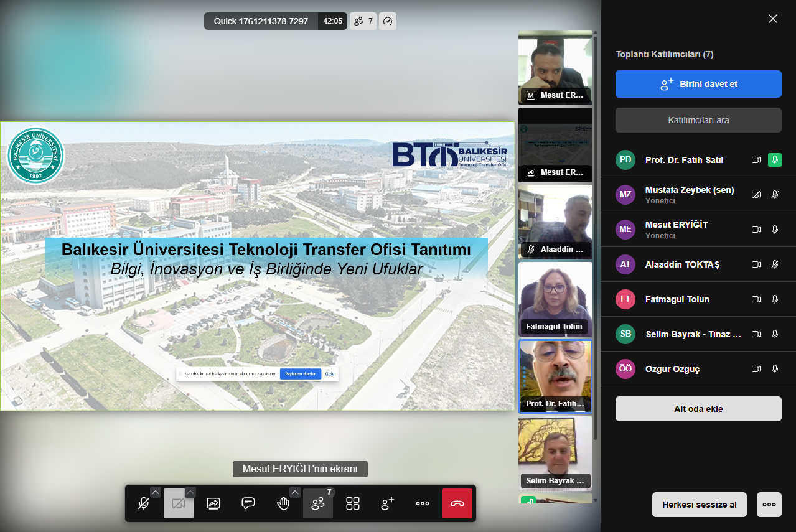Viewport: 796px width, 532px height.
Task: Select the PD avatar of Prof. Dr. Fatih Satıl
Action: tap(625, 160)
